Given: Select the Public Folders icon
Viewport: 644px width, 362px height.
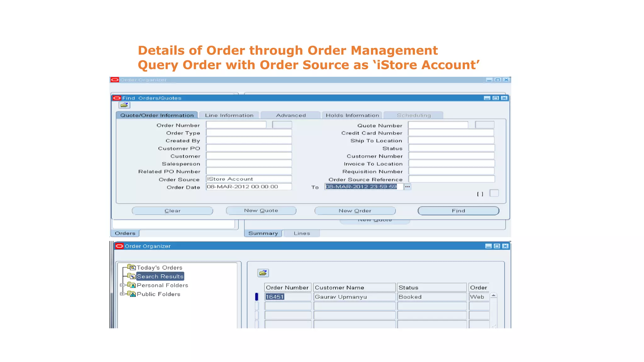Looking at the screenshot, I should [132, 294].
